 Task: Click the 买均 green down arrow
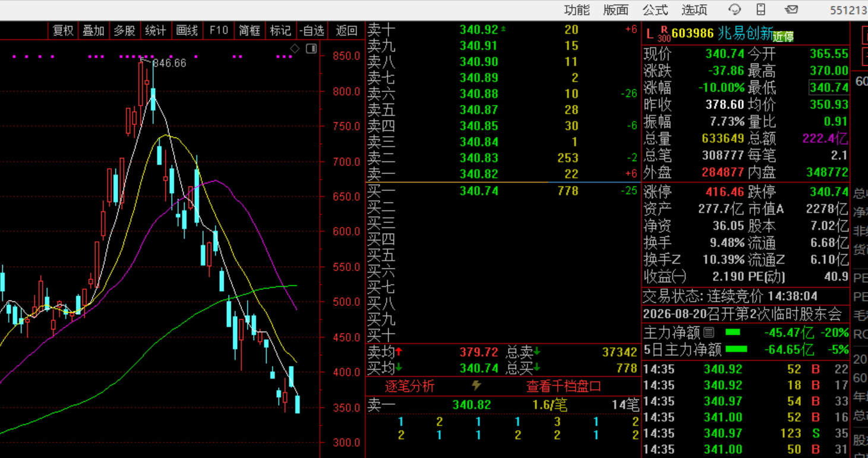399,367
